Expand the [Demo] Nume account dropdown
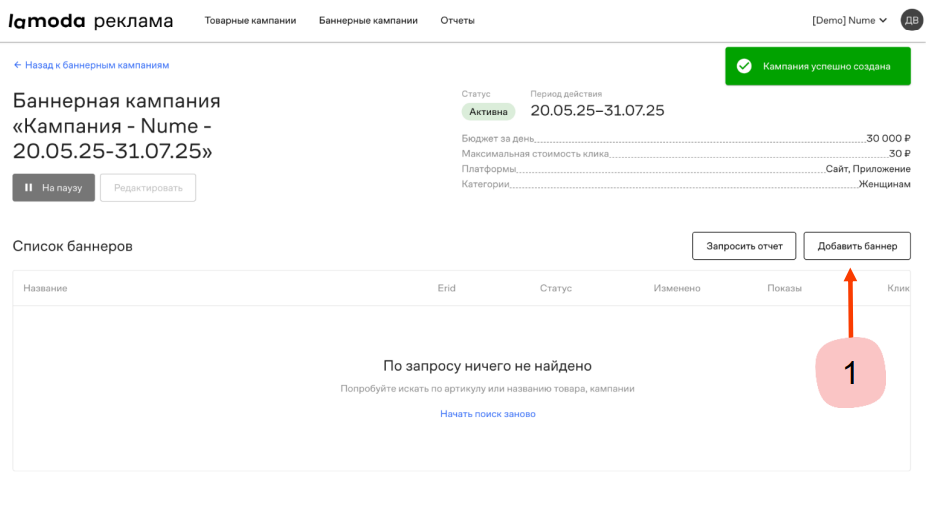Viewport: 931px width, 511px height. 849,20
